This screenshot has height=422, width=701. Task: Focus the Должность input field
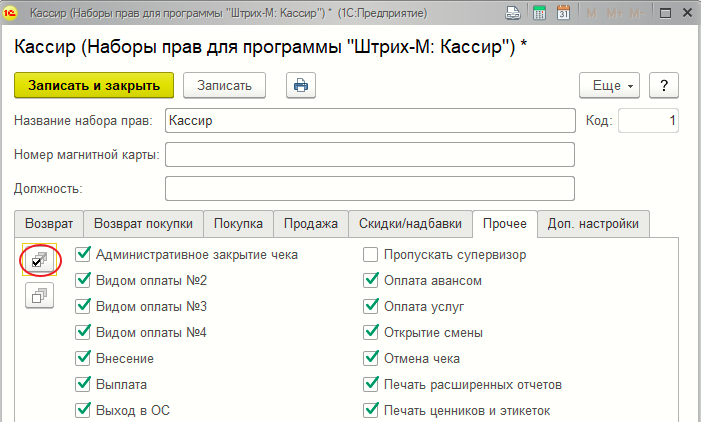[369, 188]
